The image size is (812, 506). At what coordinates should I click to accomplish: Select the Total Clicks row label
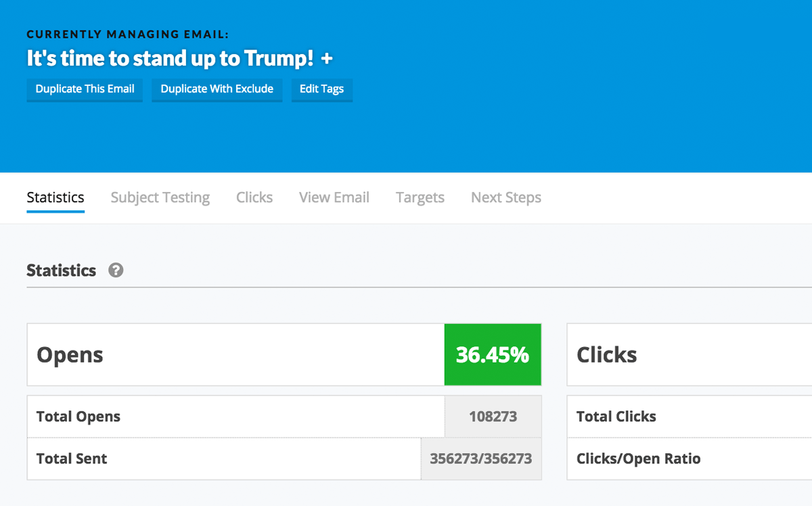(616, 417)
